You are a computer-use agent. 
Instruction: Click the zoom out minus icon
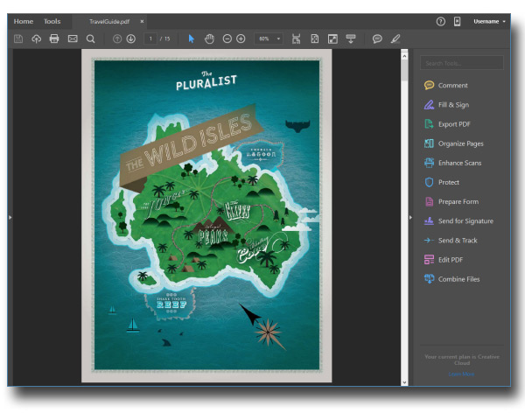coord(227,38)
